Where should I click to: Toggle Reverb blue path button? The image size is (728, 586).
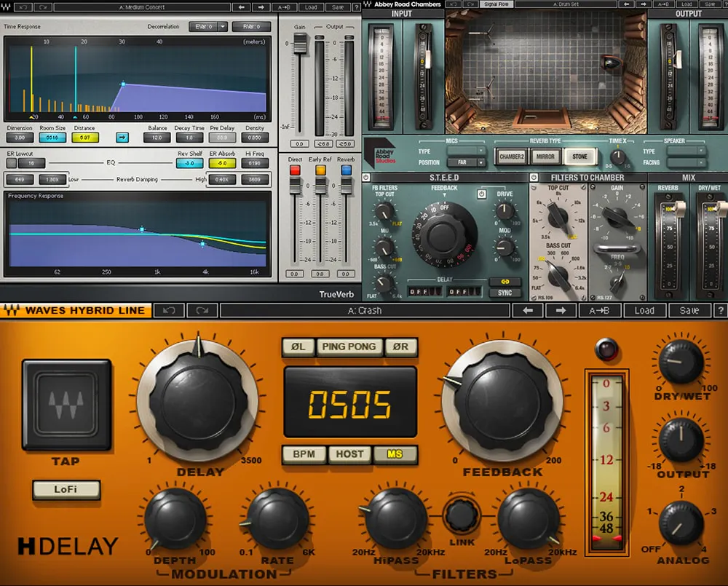click(347, 170)
